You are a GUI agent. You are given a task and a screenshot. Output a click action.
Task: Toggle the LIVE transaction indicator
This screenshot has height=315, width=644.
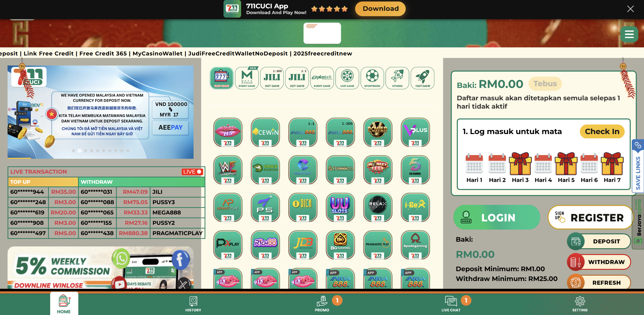click(x=192, y=172)
